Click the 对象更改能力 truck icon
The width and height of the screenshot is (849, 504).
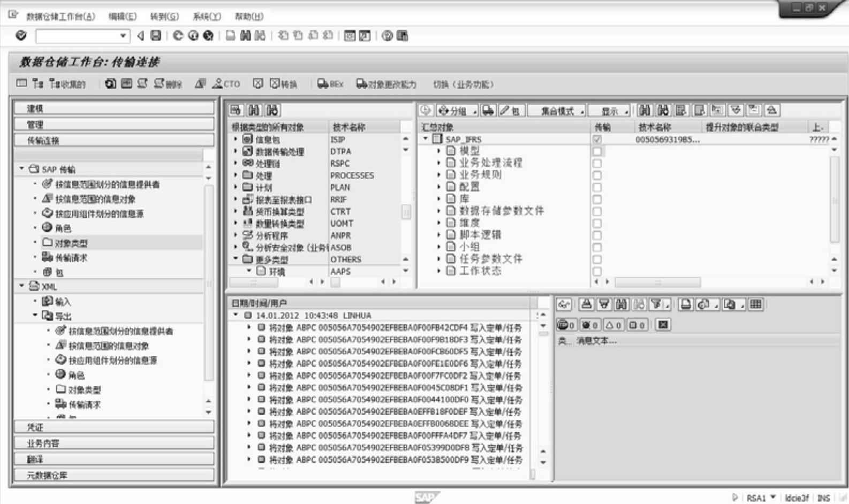tap(386, 84)
